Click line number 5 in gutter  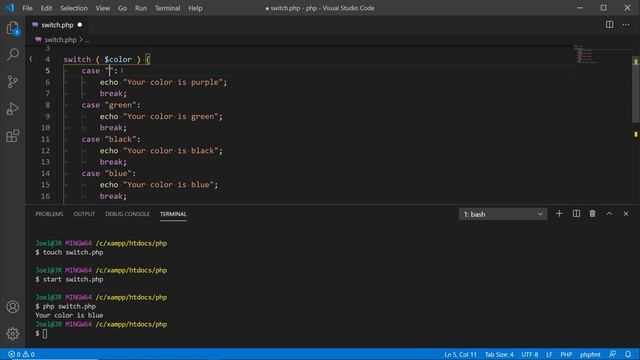point(48,71)
